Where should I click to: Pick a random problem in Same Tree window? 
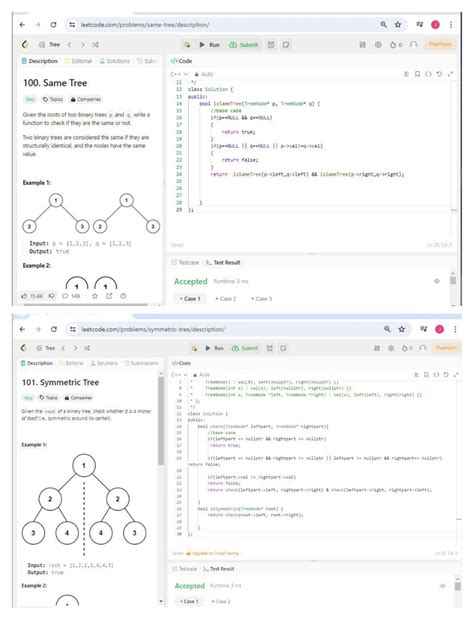click(95, 45)
